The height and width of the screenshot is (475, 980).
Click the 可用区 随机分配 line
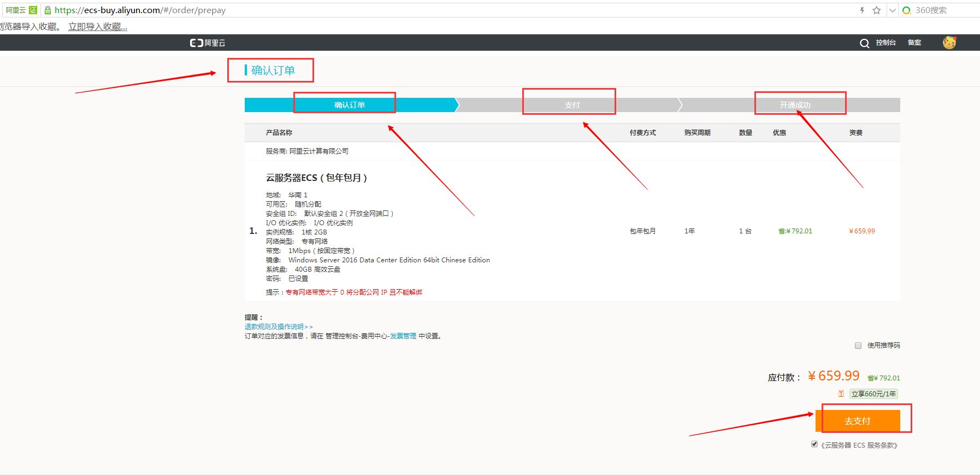(294, 204)
